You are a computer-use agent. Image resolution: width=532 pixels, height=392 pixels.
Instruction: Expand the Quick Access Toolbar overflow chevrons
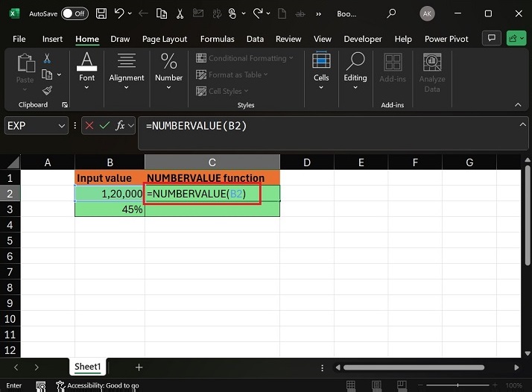[x=319, y=14]
